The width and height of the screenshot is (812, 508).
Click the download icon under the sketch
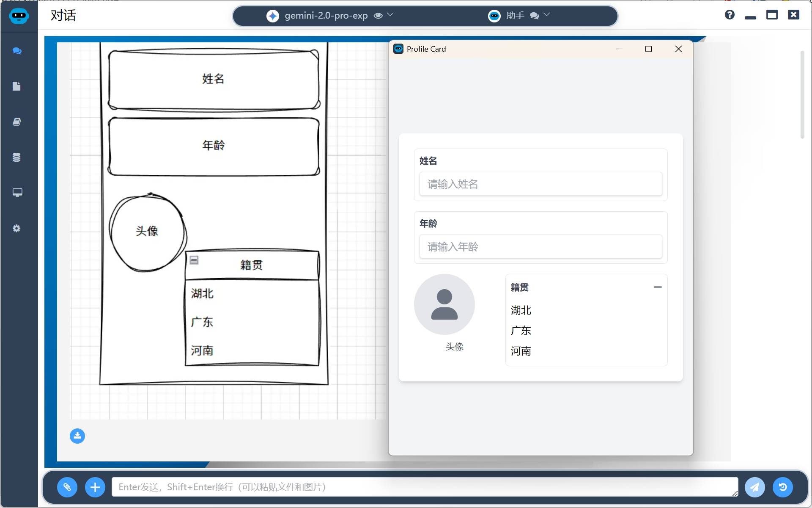pos(77,436)
